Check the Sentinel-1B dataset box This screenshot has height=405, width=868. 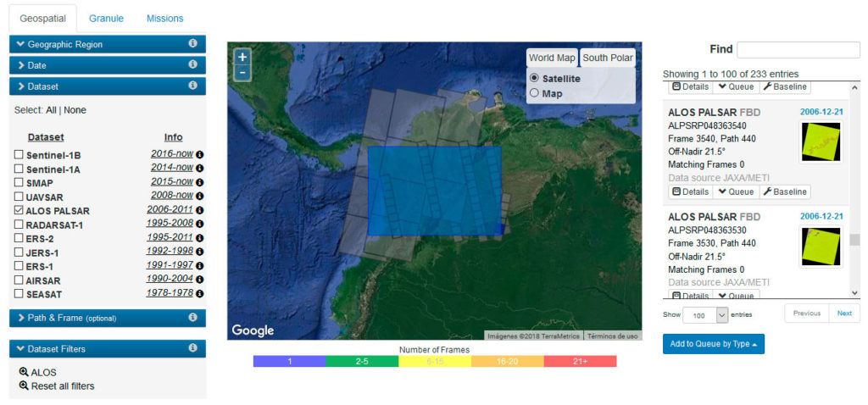click(x=19, y=155)
